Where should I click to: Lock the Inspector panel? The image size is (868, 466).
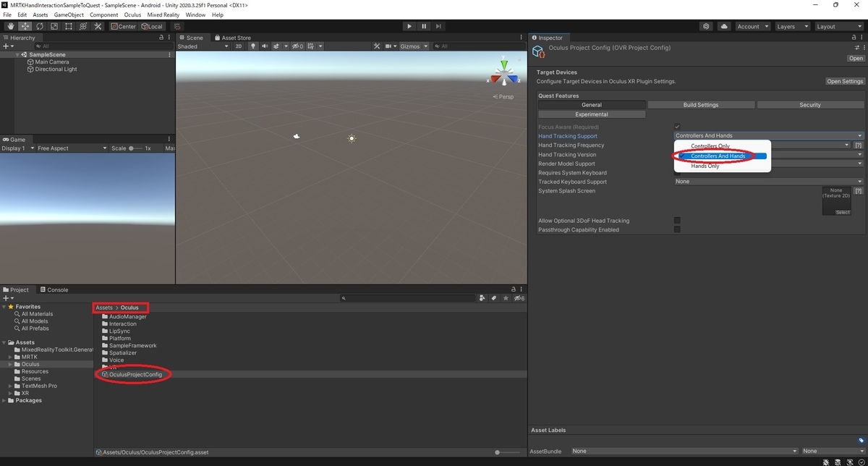point(854,38)
